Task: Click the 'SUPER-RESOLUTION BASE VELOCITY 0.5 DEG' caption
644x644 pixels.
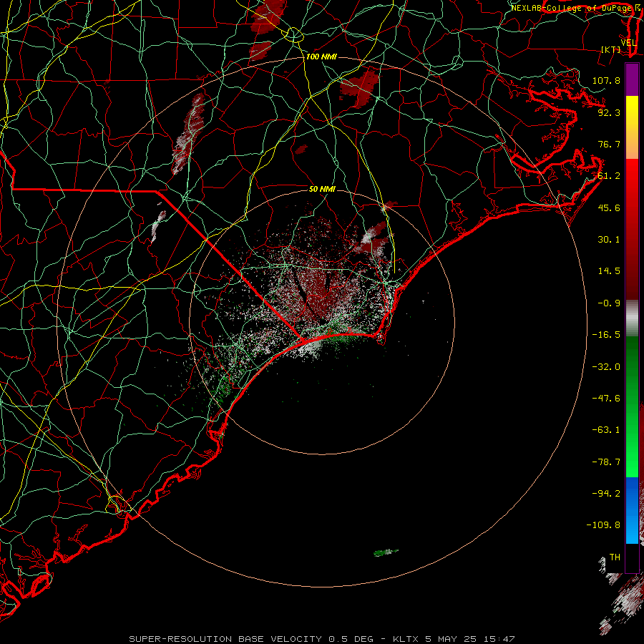Action: coord(251,639)
